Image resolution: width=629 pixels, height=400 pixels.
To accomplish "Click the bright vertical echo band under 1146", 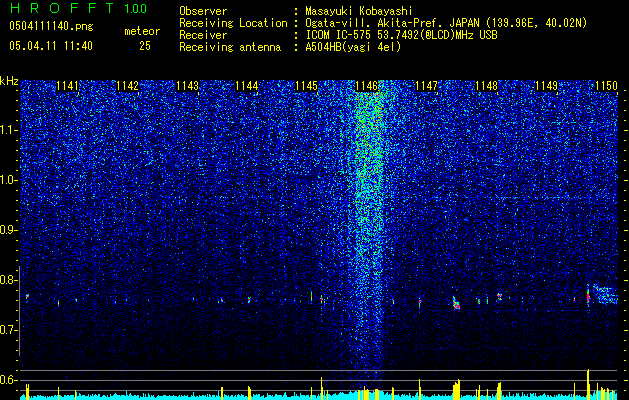I will pyautogui.click(x=368, y=225).
